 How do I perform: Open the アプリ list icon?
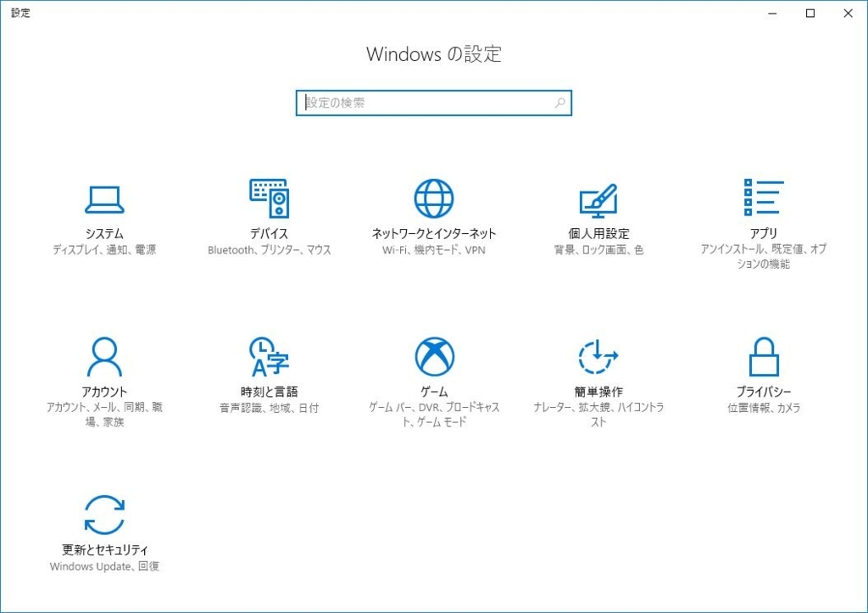764,198
